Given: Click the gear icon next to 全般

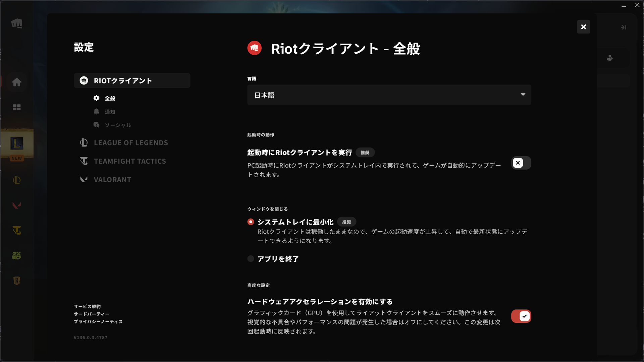Looking at the screenshot, I should 97,98.
